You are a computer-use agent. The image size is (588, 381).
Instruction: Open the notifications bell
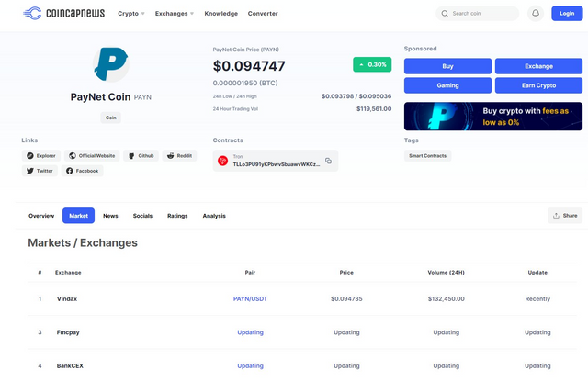[x=536, y=14]
